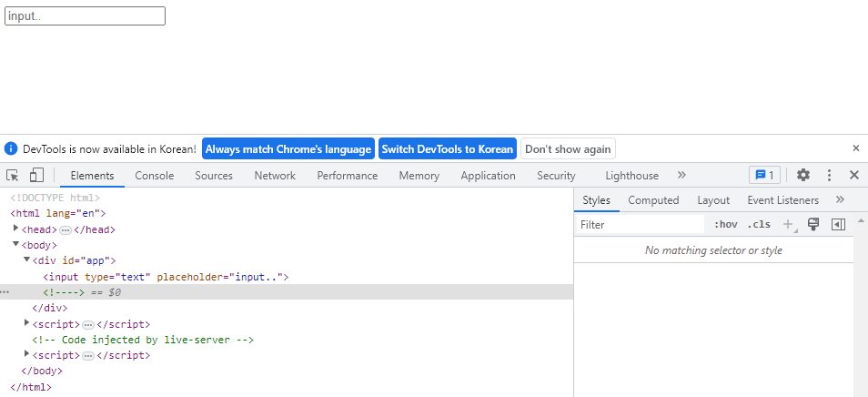The image size is (868, 397).
Task: Show more Styles pane tabs chevron
Action: tap(840, 200)
